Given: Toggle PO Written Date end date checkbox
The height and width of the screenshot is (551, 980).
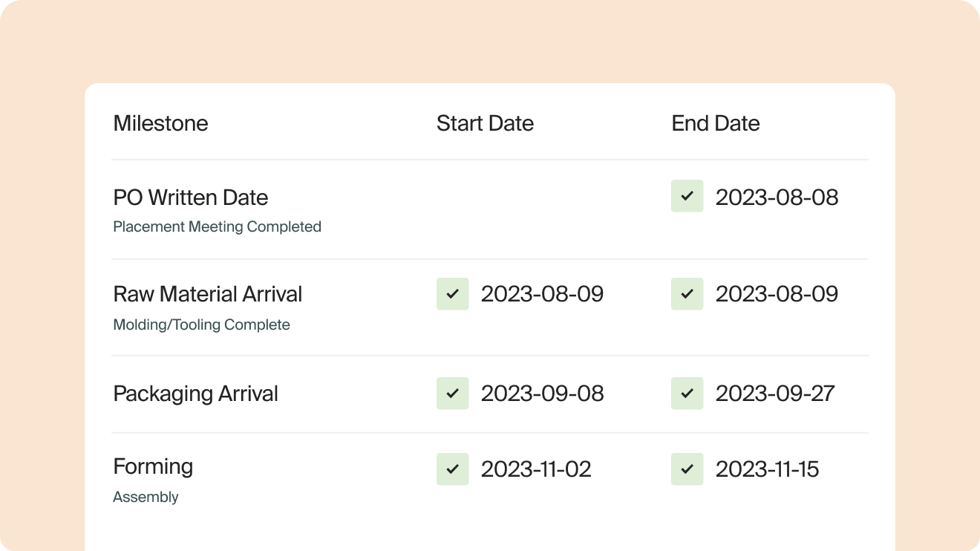Looking at the screenshot, I should 687,197.
